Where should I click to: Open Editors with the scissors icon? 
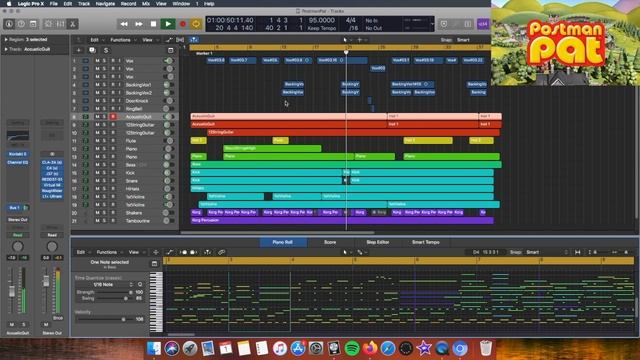[73, 24]
